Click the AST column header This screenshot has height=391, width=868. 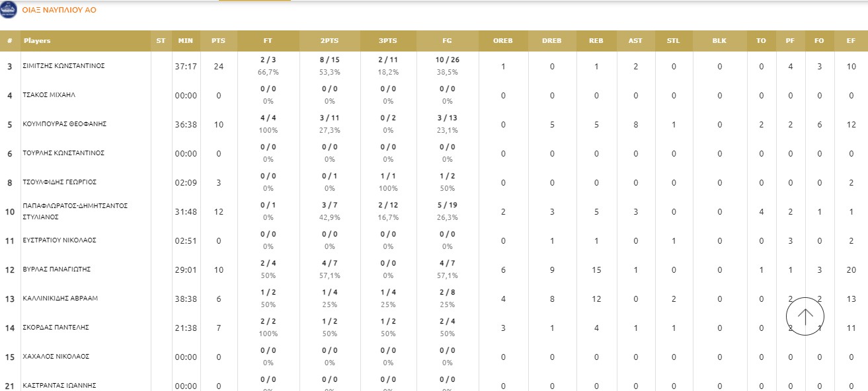[635, 41]
